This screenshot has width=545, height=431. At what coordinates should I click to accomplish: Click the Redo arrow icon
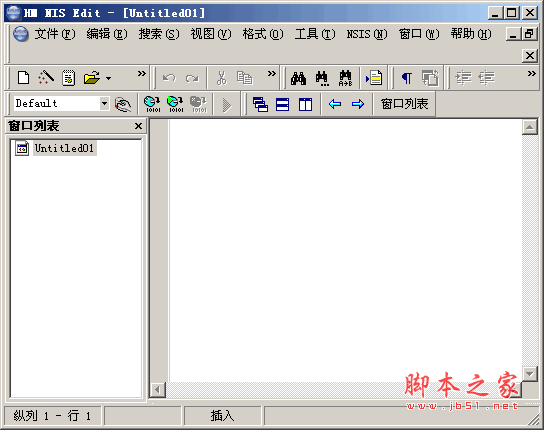(x=192, y=78)
